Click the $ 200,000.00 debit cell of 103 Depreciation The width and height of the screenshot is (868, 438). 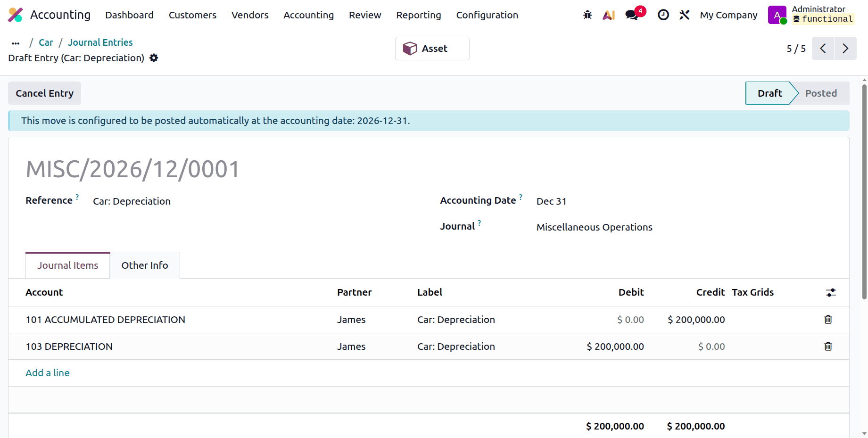point(615,347)
